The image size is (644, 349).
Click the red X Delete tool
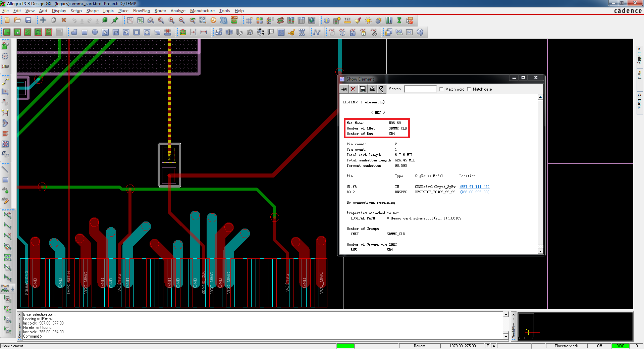(x=64, y=20)
